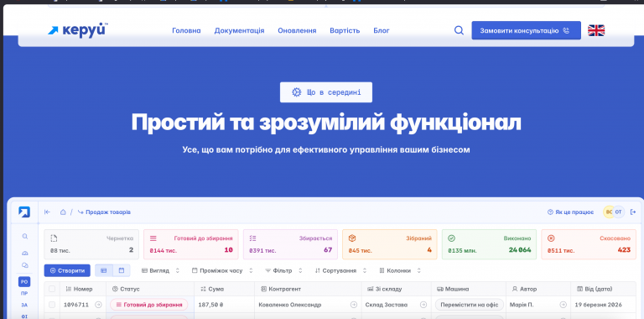Open the Проміжок часу dropdown

coord(222,270)
